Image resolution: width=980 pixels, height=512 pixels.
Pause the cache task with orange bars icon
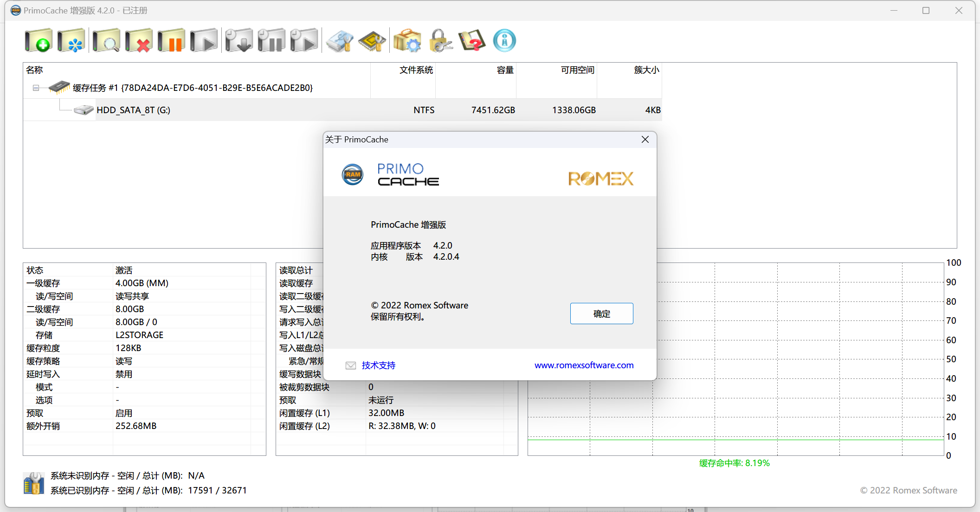[171, 41]
